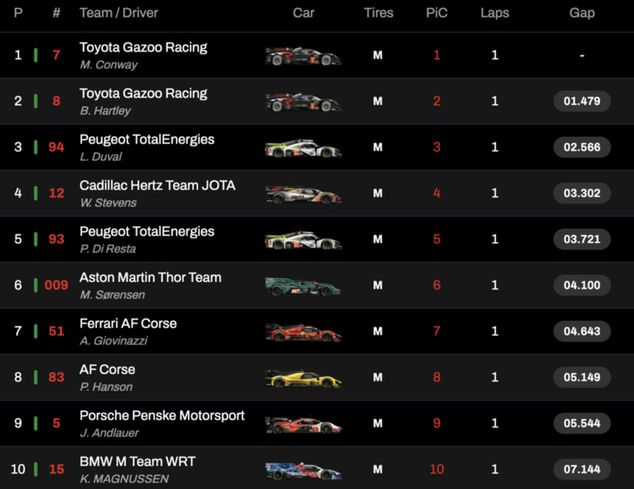Sort by the Gap column header
The width and height of the screenshot is (634, 489).
[582, 13]
